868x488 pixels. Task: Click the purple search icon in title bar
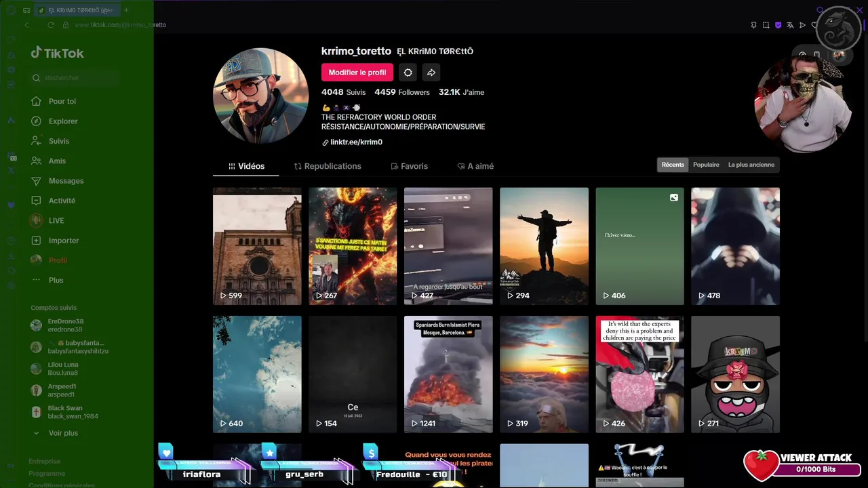[820, 10]
